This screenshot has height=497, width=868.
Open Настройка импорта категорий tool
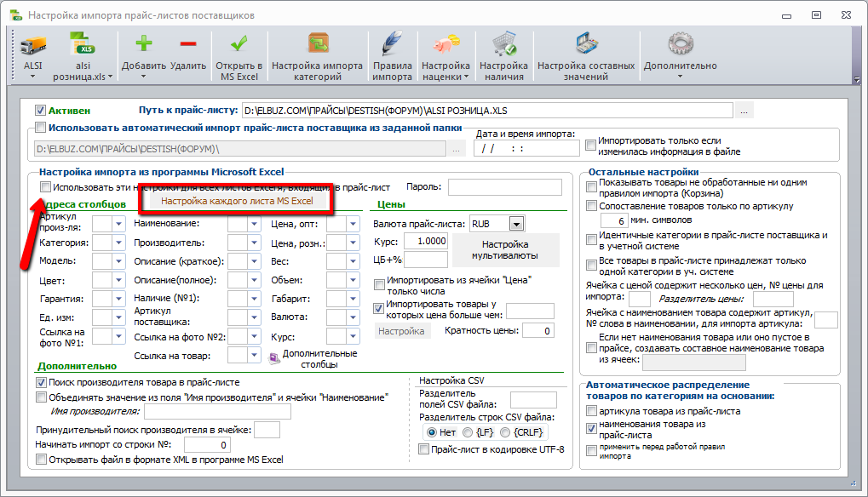pyautogui.click(x=317, y=57)
